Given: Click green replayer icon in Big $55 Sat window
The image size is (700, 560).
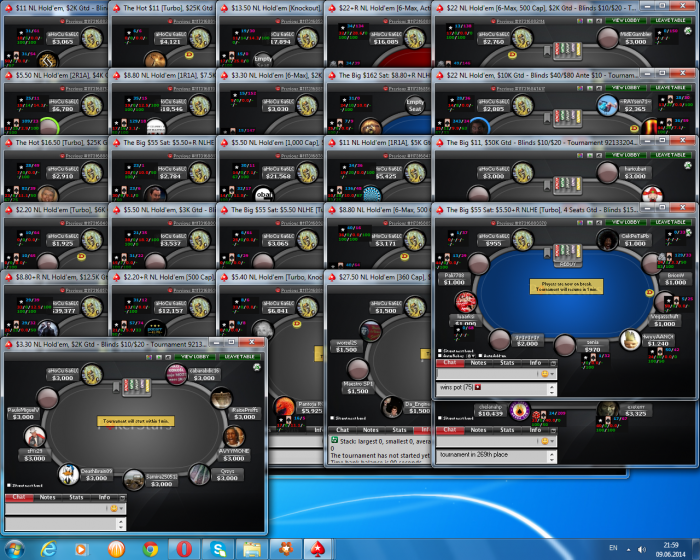Looking at the screenshot, I should point(590,222).
